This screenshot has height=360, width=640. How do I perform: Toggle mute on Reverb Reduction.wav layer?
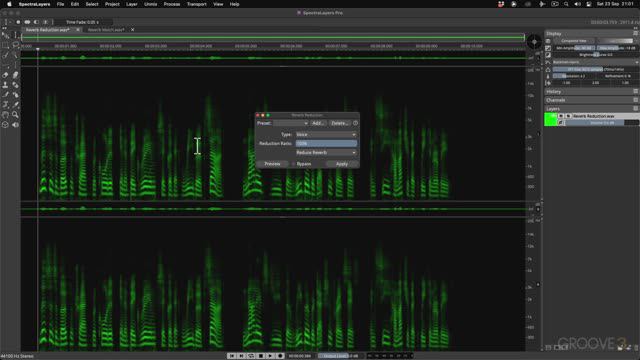point(568,116)
